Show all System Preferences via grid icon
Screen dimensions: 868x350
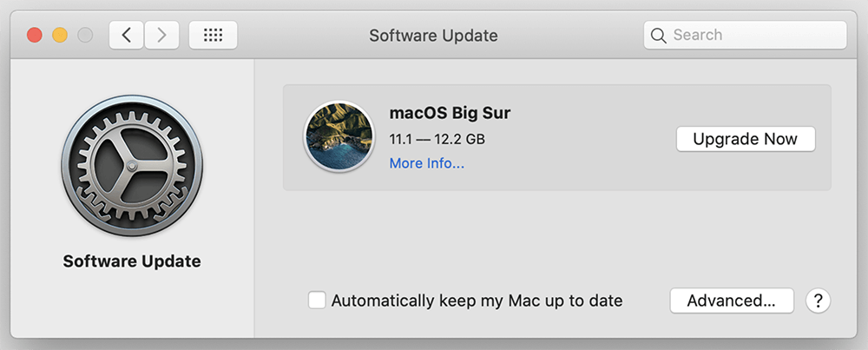[x=213, y=35]
